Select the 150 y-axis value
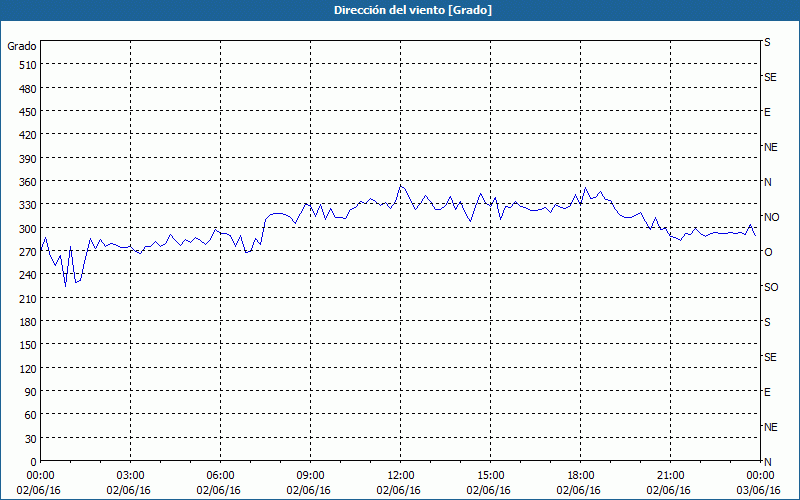The image size is (800, 500). (x=28, y=345)
